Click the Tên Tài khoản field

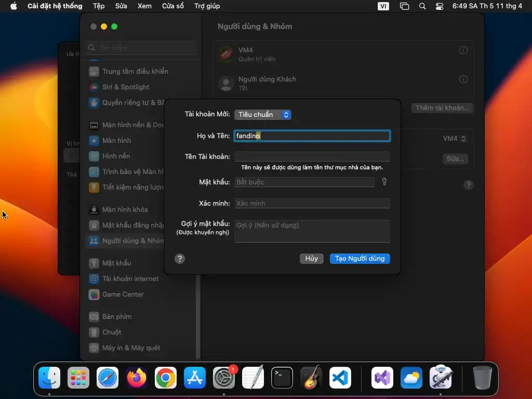312,156
